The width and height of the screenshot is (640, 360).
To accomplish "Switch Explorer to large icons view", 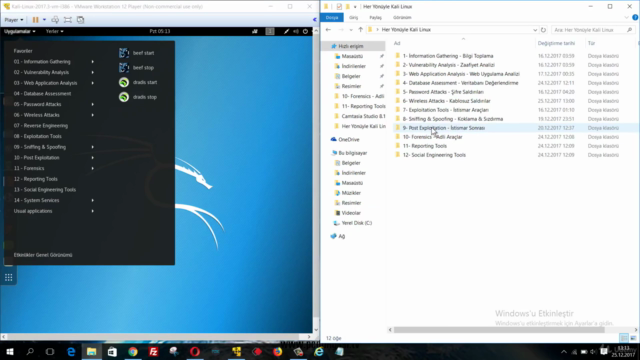I will (x=633, y=338).
